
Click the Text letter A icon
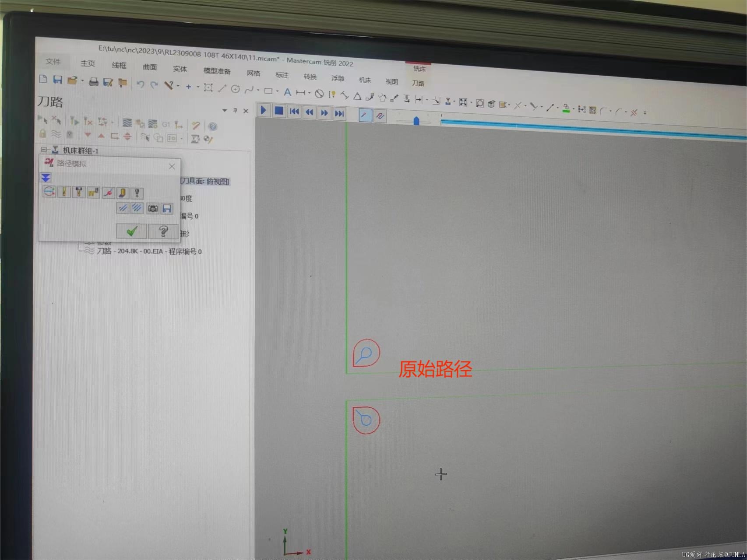[x=287, y=92]
